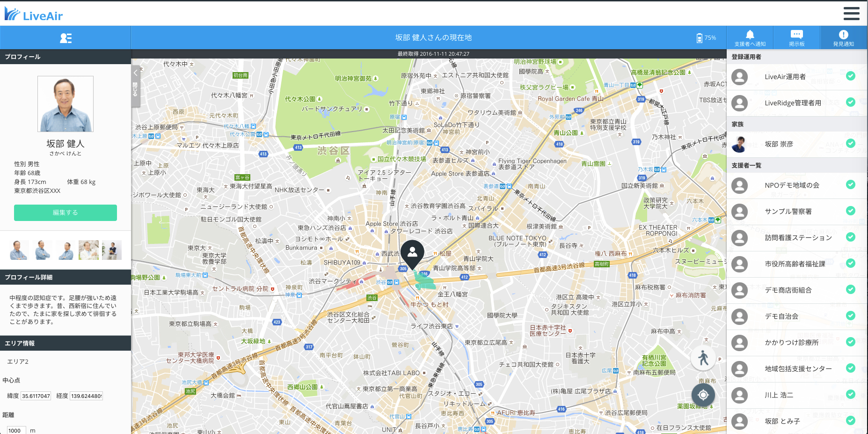Toggle the check mark for NPOデモ地域の会
Screen dimensions: 868x434
pyautogui.click(x=851, y=184)
